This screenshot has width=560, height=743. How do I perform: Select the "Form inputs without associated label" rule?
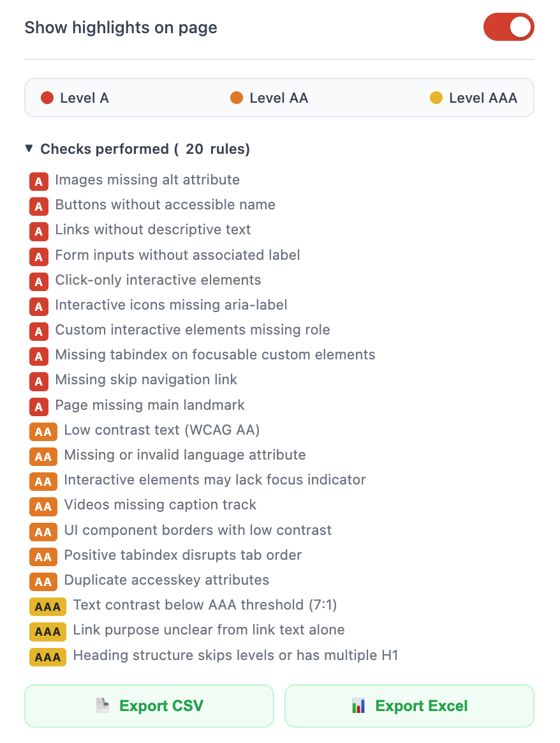177,255
